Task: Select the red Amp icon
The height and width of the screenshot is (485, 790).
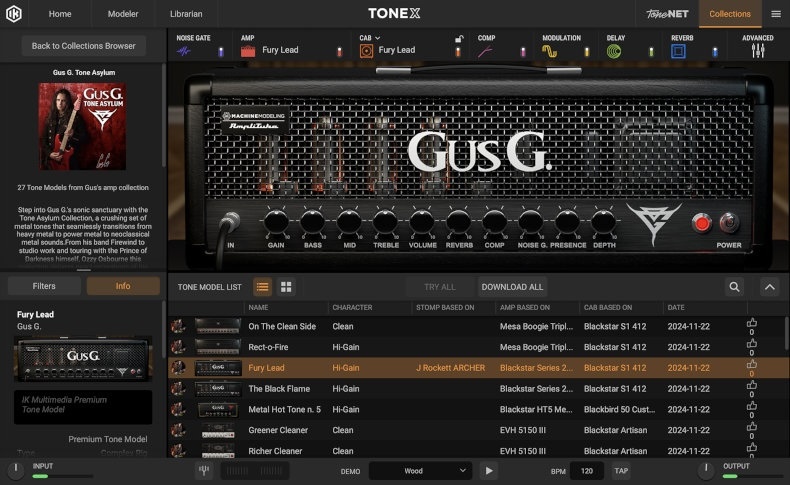Action: click(x=248, y=51)
